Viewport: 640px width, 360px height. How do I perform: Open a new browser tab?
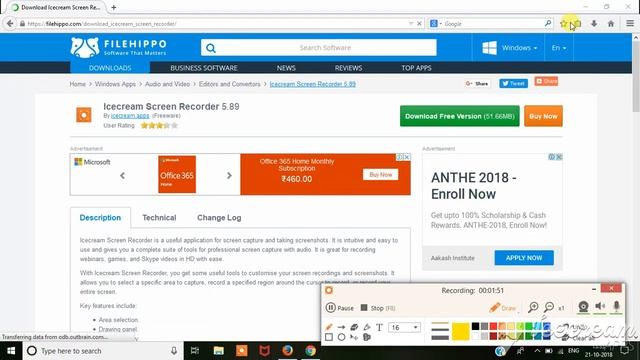pyautogui.click(x=113, y=7)
